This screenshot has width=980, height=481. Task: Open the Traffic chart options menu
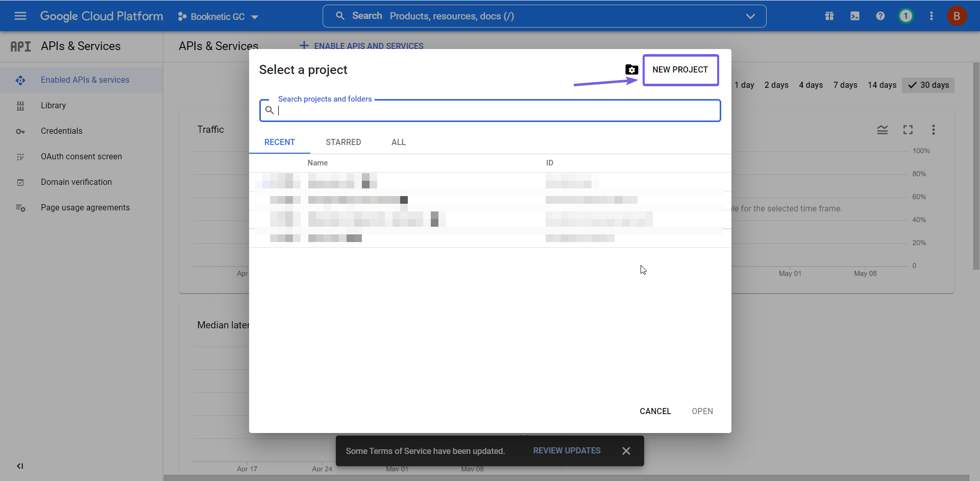click(x=934, y=130)
